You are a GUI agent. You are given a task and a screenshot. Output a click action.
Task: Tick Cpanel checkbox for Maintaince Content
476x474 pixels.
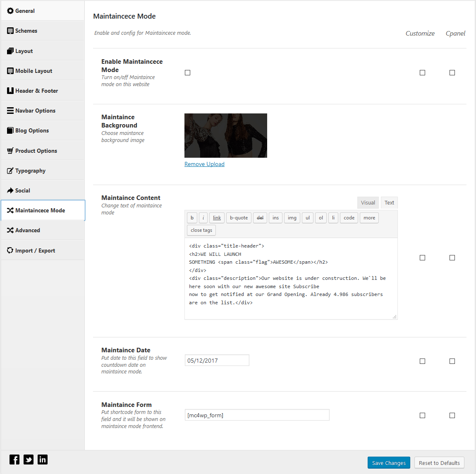[452, 257]
